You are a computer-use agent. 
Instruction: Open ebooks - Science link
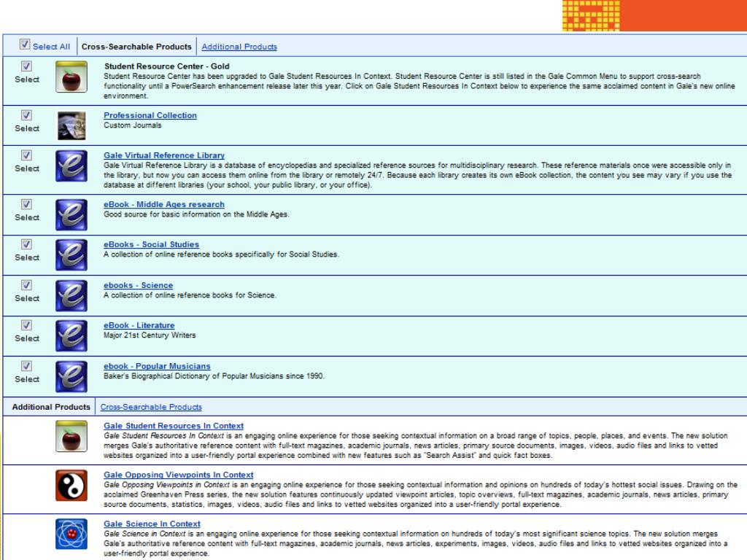point(138,285)
